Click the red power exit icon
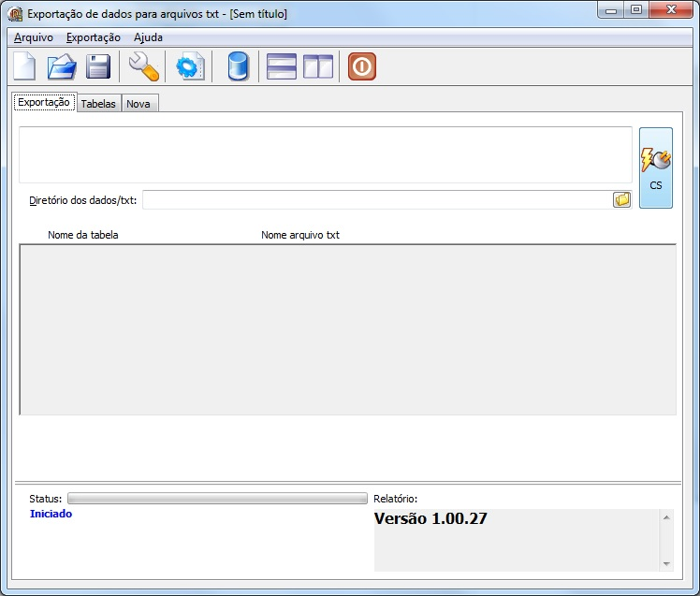This screenshot has width=700, height=596. pos(362,66)
